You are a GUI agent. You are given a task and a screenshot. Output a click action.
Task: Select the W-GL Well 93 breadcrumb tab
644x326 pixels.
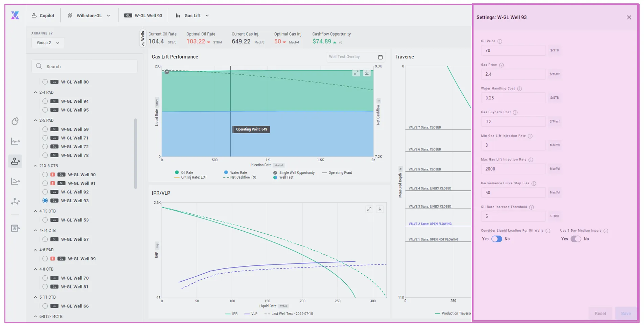[143, 16]
